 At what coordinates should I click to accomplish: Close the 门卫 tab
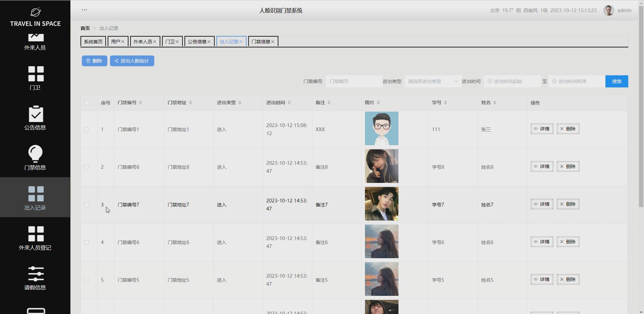click(177, 42)
